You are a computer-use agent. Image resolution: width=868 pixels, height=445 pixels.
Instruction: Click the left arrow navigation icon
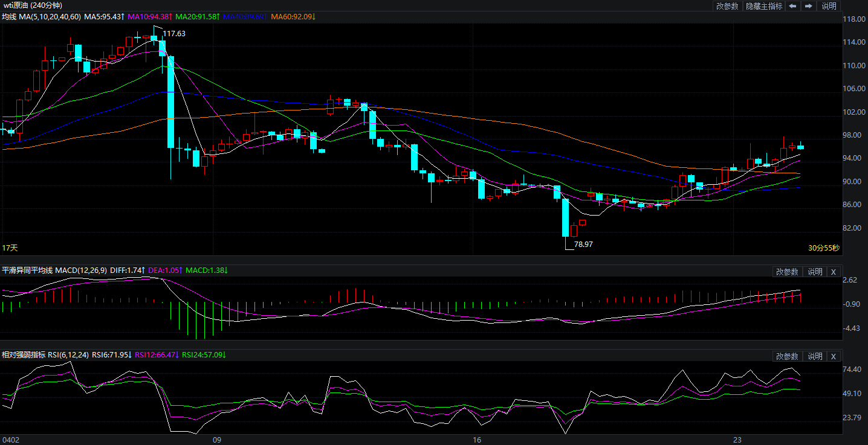point(792,6)
